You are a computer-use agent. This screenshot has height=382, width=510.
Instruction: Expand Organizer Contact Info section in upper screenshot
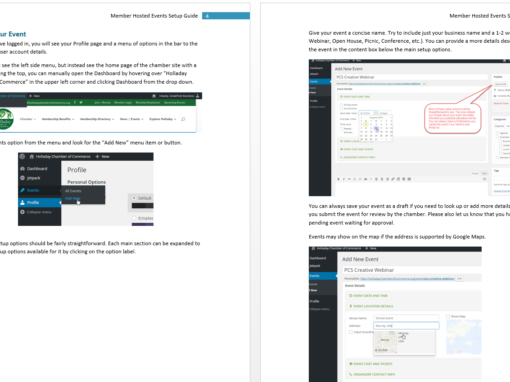click(411, 157)
